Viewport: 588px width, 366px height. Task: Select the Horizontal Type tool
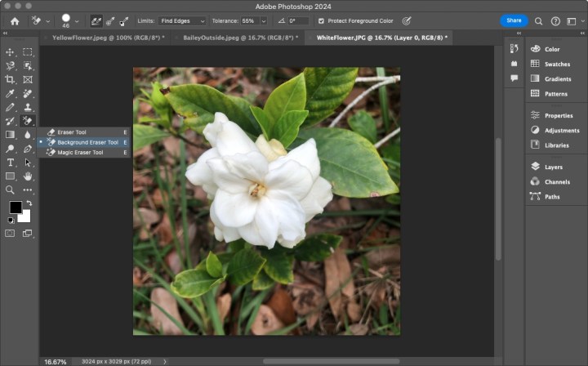tap(11, 163)
